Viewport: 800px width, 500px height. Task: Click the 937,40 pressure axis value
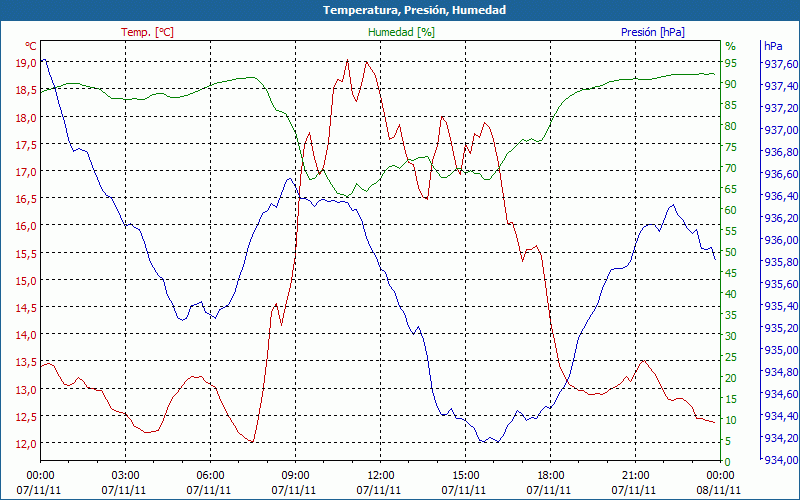tap(779, 86)
